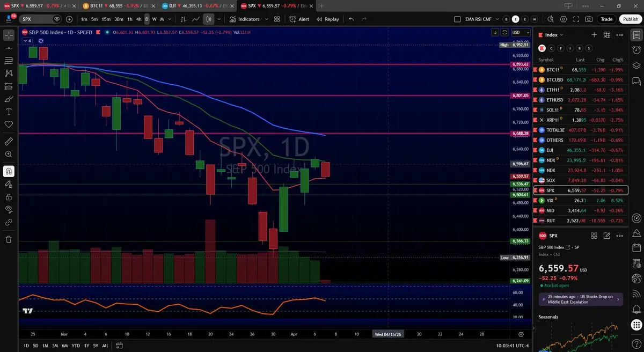
Task: Click the SPX symbol search field
Action: tap(41, 19)
